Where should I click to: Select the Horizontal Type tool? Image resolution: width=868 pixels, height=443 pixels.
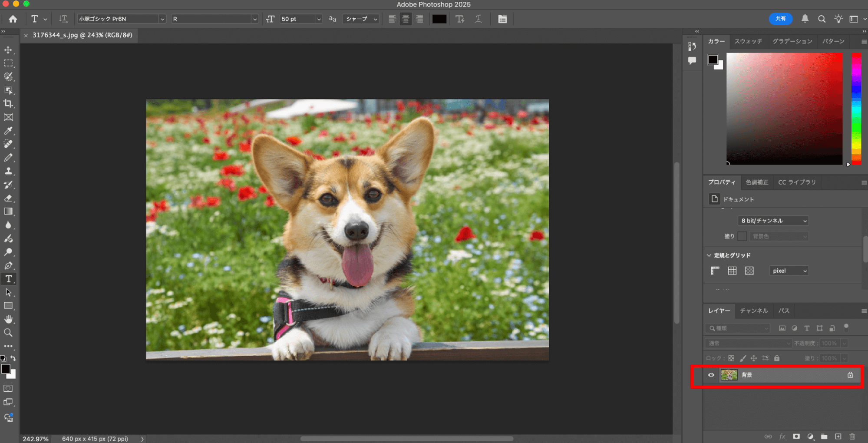tap(8, 279)
